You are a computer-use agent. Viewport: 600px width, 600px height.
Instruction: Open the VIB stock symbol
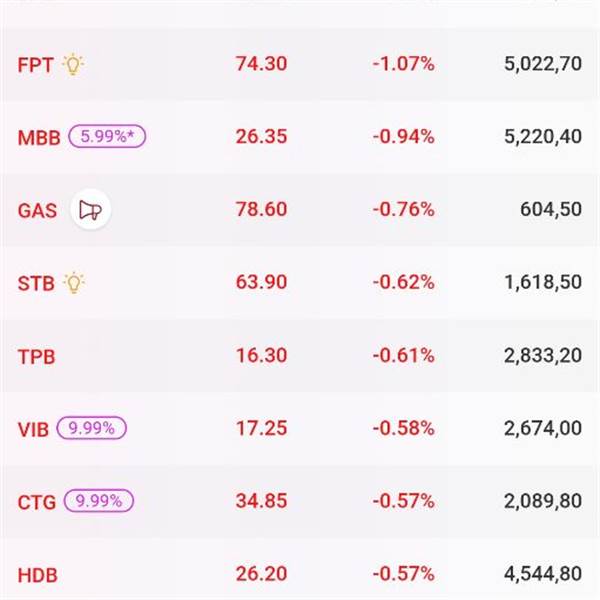pyautogui.click(x=33, y=429)
